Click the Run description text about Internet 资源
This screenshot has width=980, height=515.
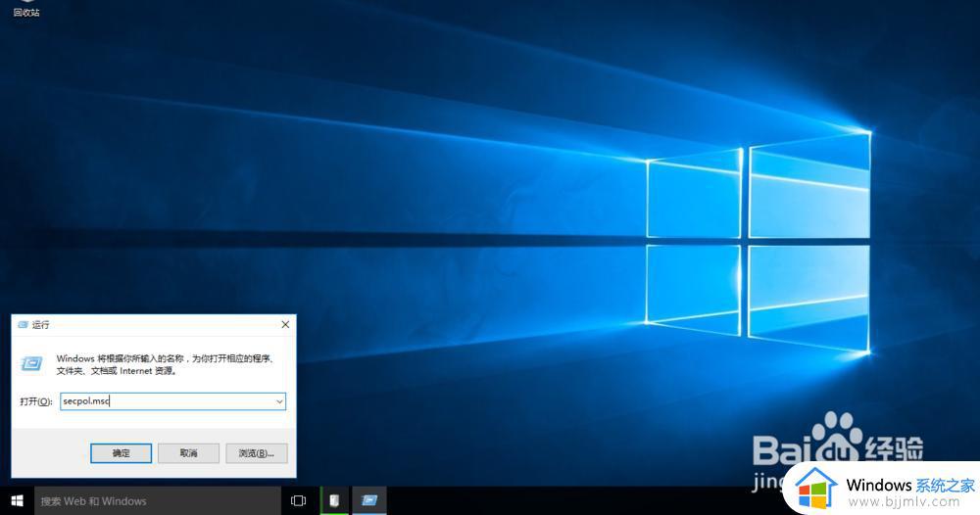point(165,364)
